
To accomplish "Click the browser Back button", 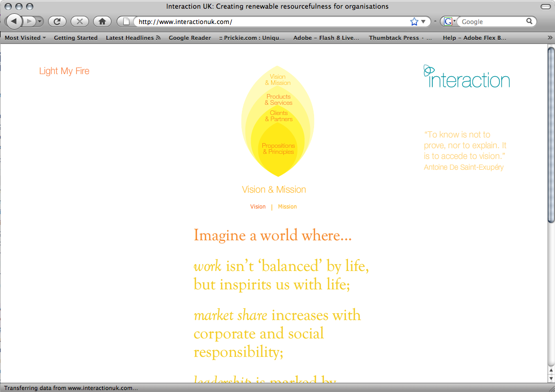I will pyautogui.click(x=14, y=21).
